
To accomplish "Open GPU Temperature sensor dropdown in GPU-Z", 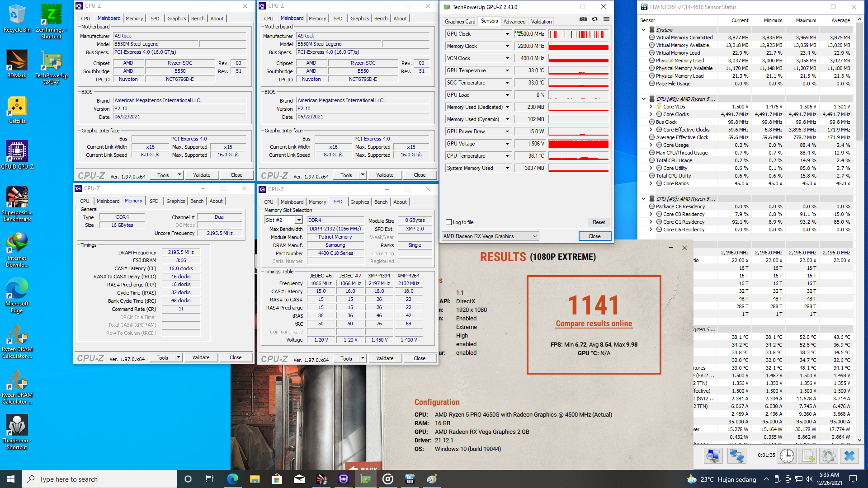I will tap(507, 70).
